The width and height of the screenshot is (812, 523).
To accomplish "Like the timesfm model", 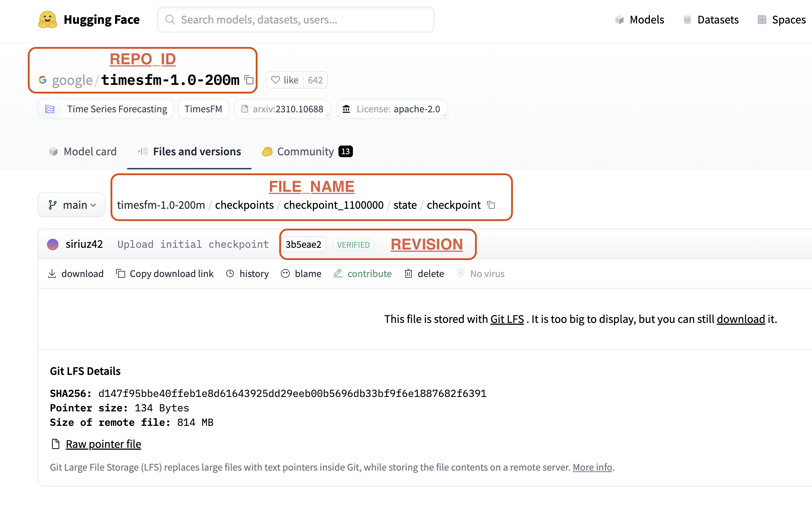I will coord(285,80).
